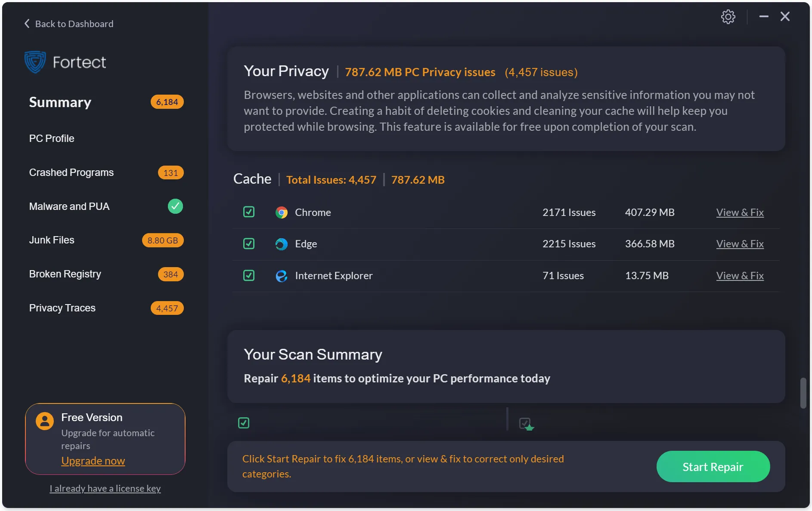Click the Fortect shield logo
The height and width of the screenshot is (511, 812).
[34, 62]
